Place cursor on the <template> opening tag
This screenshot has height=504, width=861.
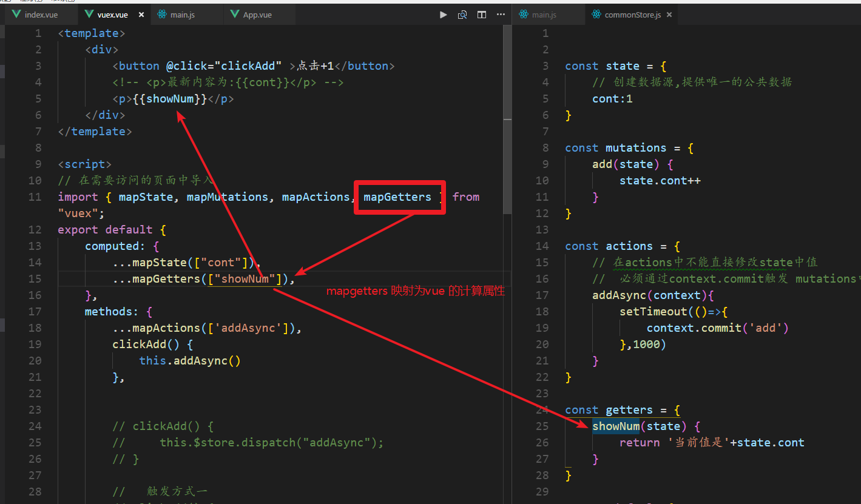92,33
